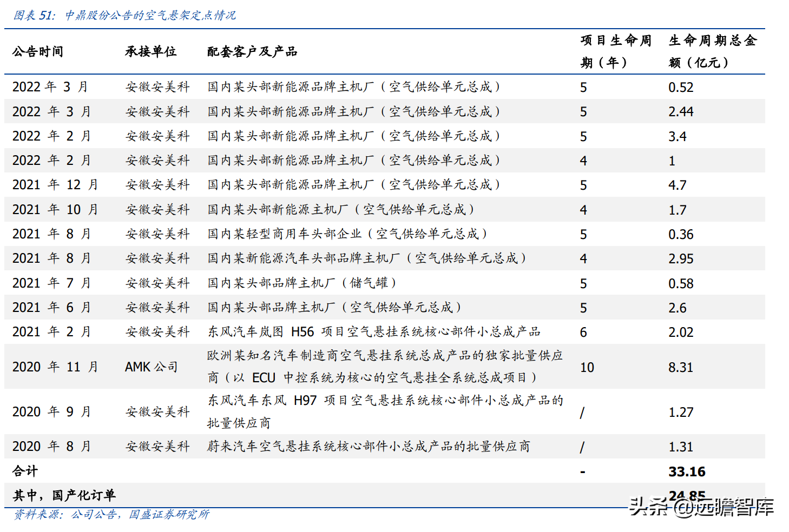Viewport: 789px width, 532px height.
Task: Click the 项目生命周期（年） column header
Action: click(x=616, y=51)
